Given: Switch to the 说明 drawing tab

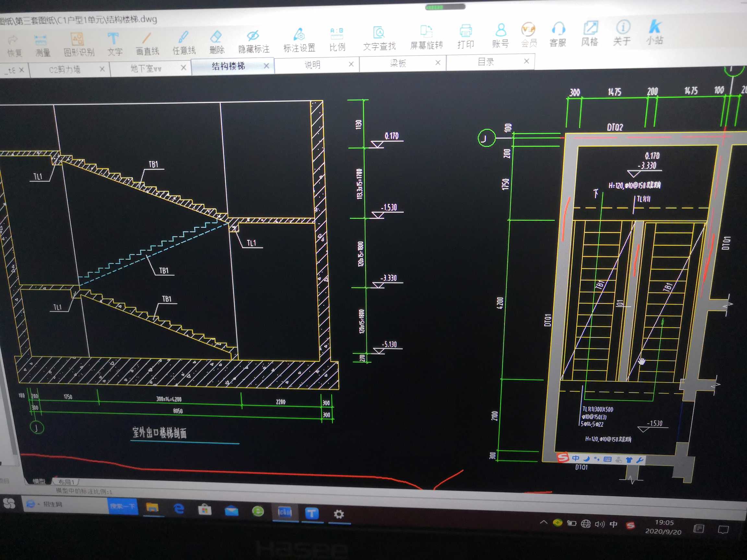Looking at the screenshot, I should pos(312,64).
